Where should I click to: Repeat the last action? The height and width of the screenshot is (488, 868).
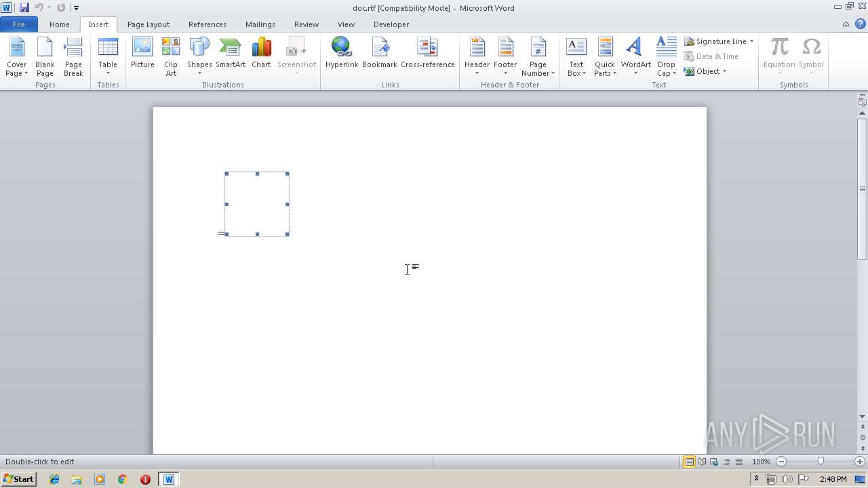tap(61, 7)
